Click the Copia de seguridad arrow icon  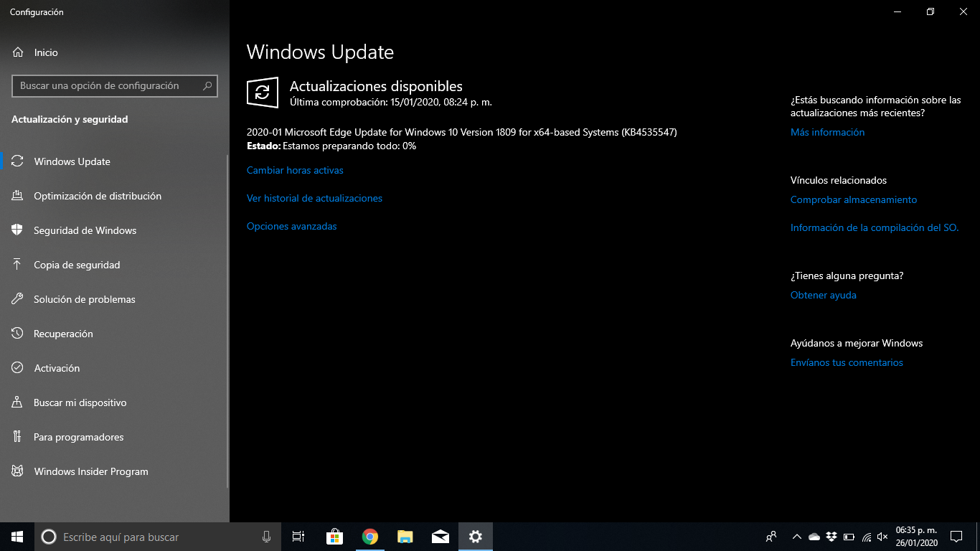point(18,265)
